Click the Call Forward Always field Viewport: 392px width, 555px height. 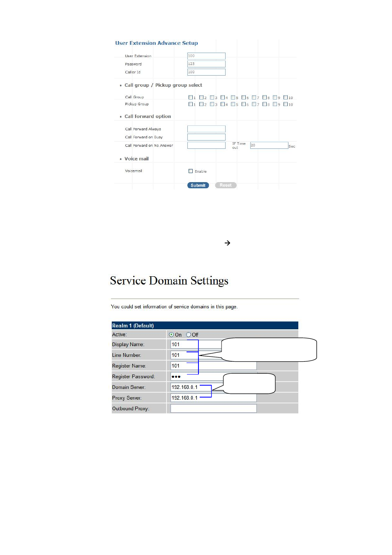(x=206, y=129)
